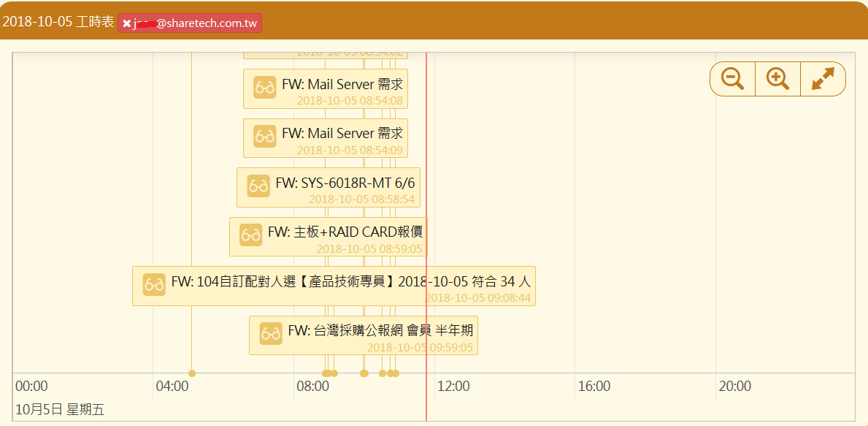
Task: Click the 2018-10-05 09:59:05 timestamp
Action: (x=419, y=348)
